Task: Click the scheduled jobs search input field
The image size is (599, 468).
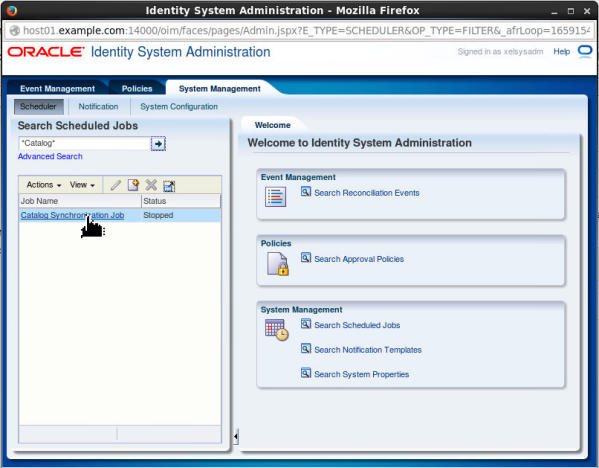Action: point(84,143)
